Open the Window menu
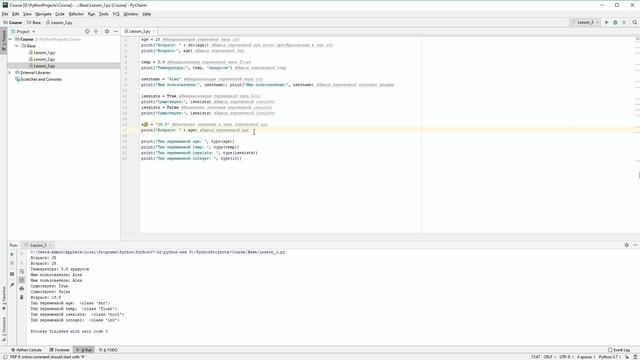The image size is (640, 360). coord(131,14)
